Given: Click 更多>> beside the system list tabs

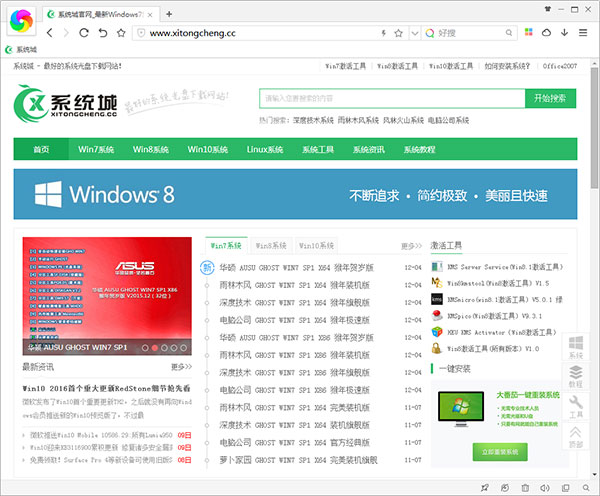Looking at the screenshot, I should tap(411, 246).
